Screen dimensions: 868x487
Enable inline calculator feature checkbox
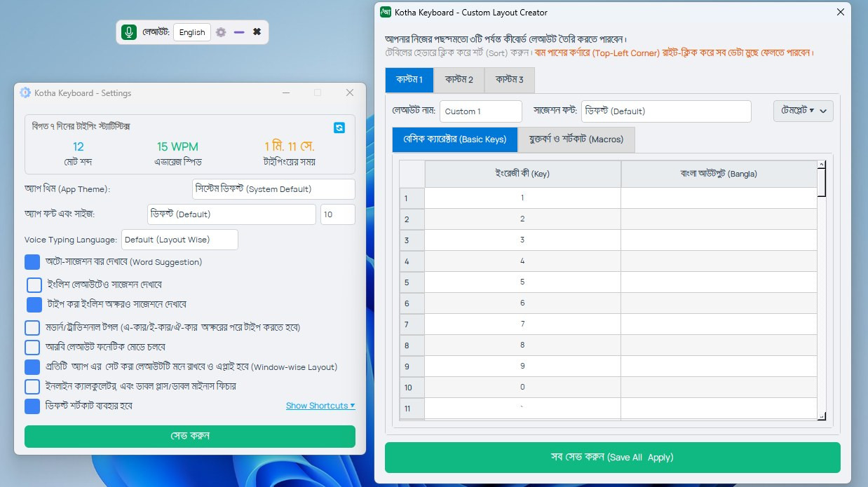click(32, 386)
